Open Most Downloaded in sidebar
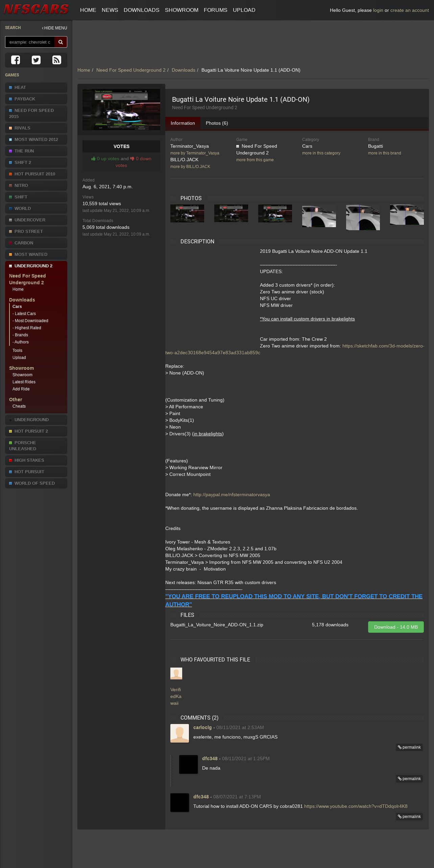 (x=30, y=321)
